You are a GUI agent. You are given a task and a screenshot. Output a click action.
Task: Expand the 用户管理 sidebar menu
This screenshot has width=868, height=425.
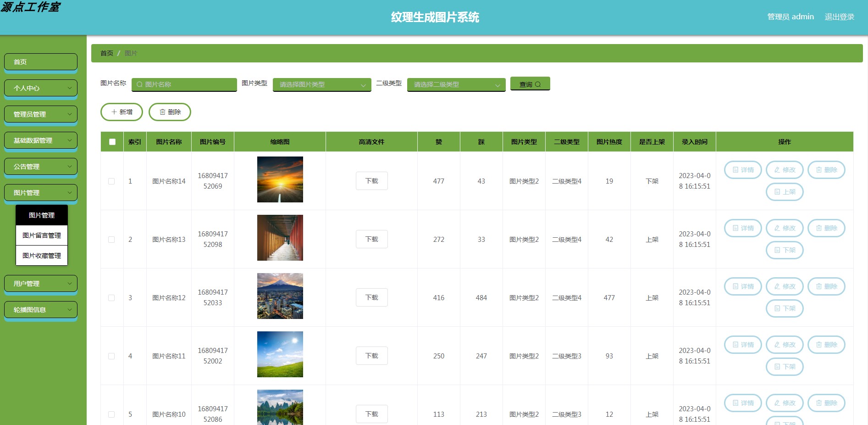tap(40, 283)
